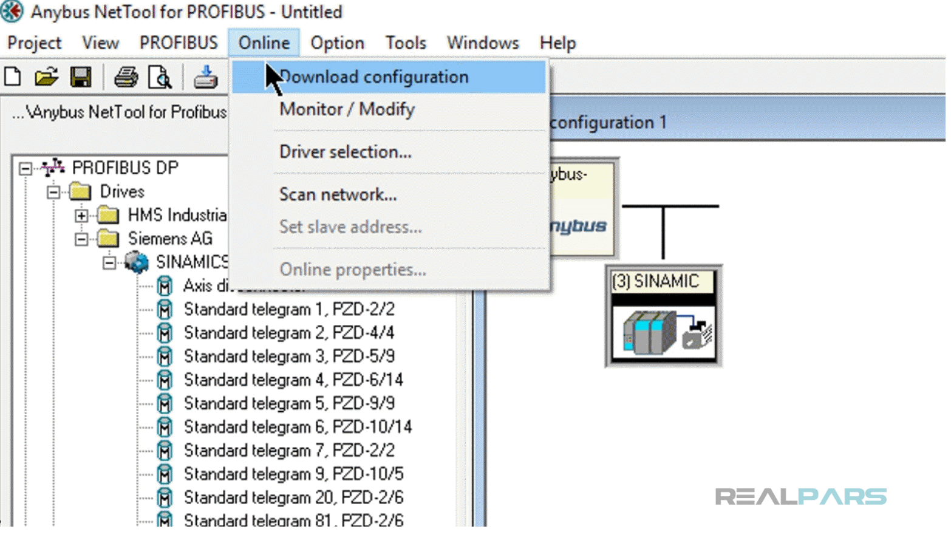Click the Download configuration toolbar icon
The width and height of the screenshot is (951, 560).
(x=205, y=77)
